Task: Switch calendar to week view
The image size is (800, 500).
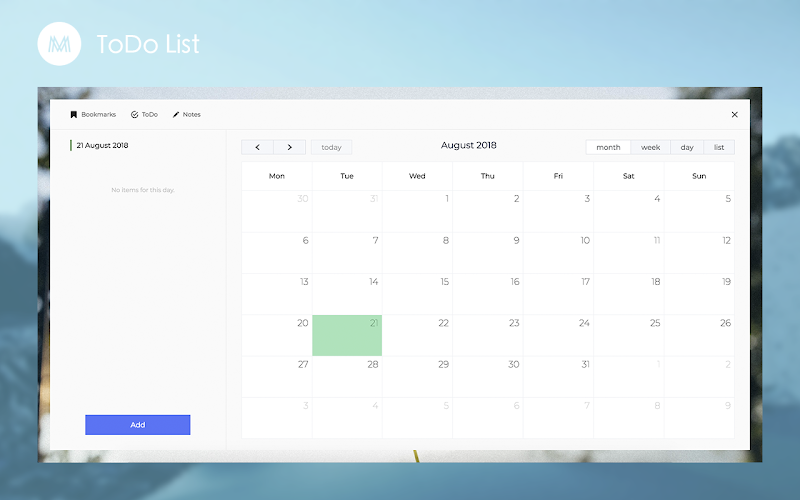Action: 651,147
